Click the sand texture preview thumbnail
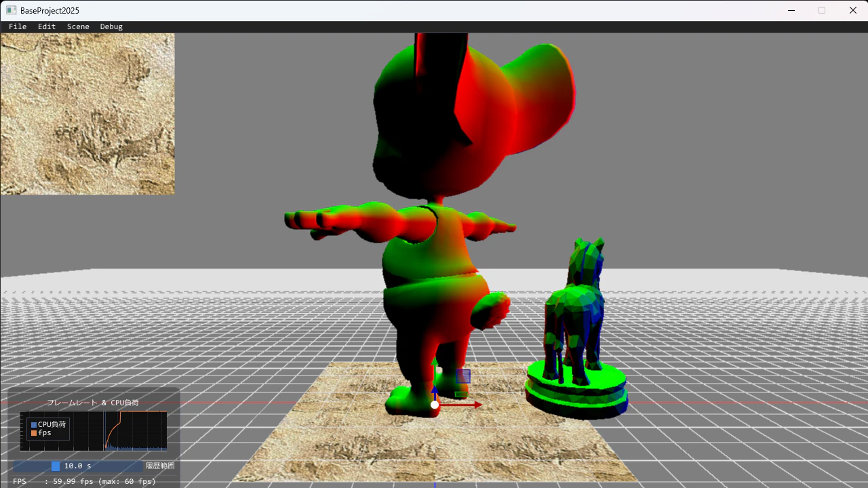This screenshot has width=868, height=488. [x=87, y=114]
